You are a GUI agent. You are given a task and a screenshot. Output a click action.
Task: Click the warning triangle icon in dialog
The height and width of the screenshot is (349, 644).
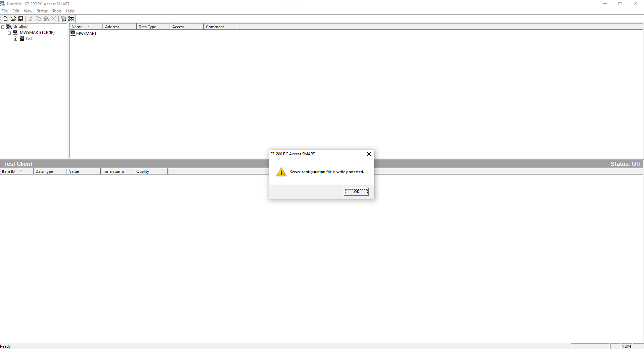point(281,172)
